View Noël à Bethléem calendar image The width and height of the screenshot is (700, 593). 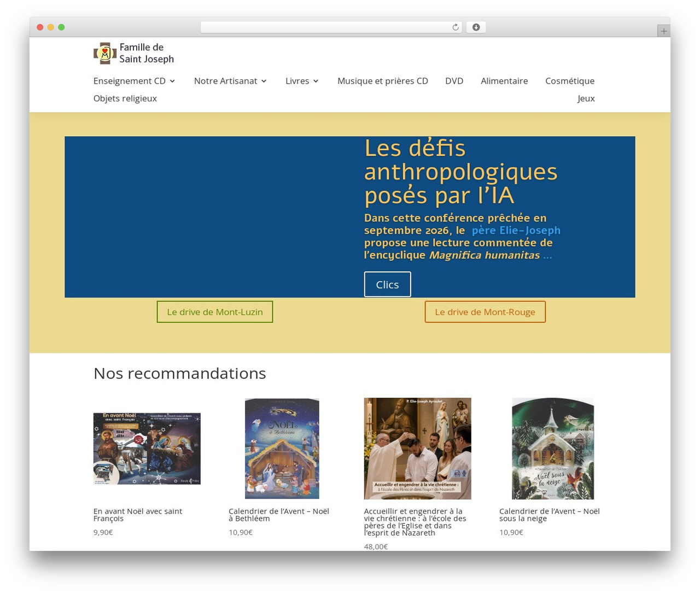click(282, 449)
